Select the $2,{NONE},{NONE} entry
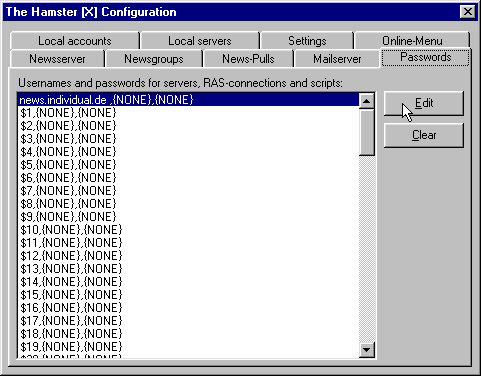 pyautogui.click(x=188, y=126)
